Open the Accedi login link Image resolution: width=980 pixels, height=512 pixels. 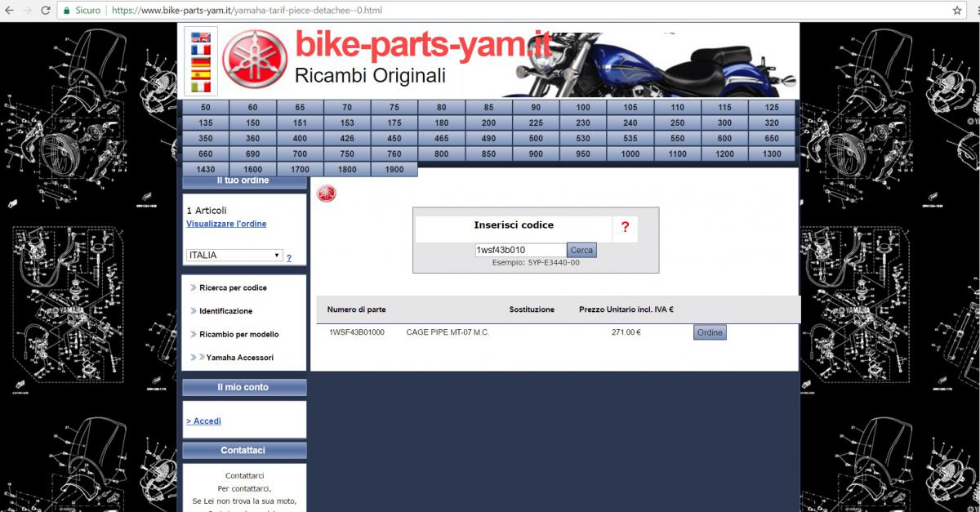click(x=203, y=421)
